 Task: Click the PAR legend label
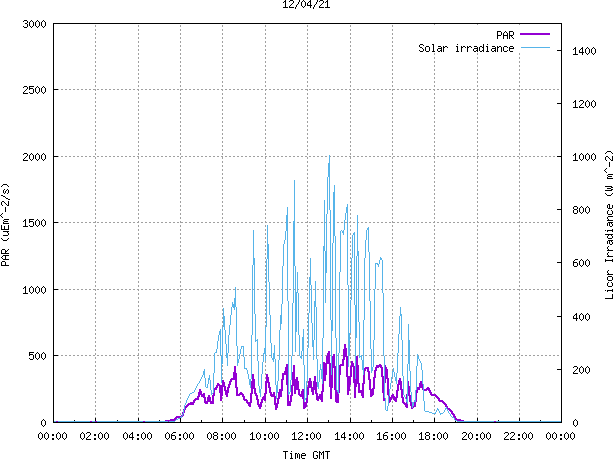tap(505, 35)
